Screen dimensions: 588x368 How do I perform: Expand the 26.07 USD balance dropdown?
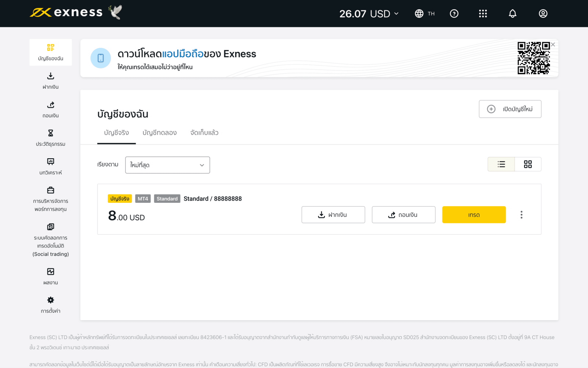click(369, 14)
